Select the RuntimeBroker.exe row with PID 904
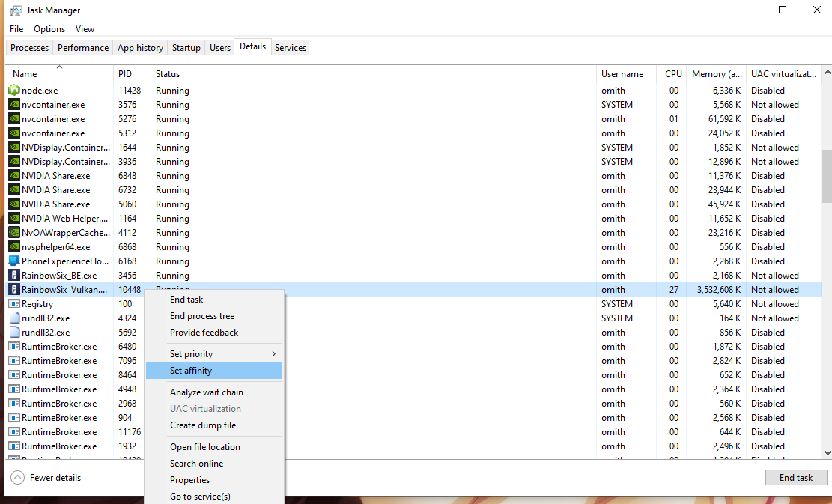Screen dimensions: 832x504 point(413,418)
